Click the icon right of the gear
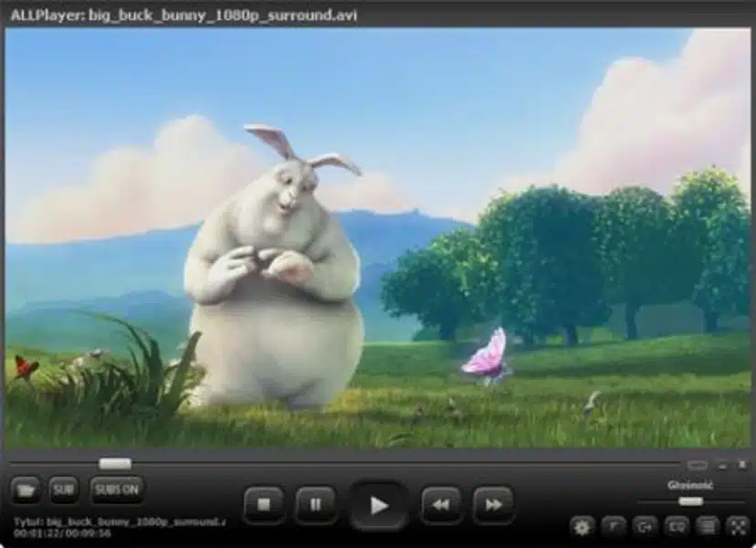756x548 pixels. pyautogui.click(x=614, y=527)
